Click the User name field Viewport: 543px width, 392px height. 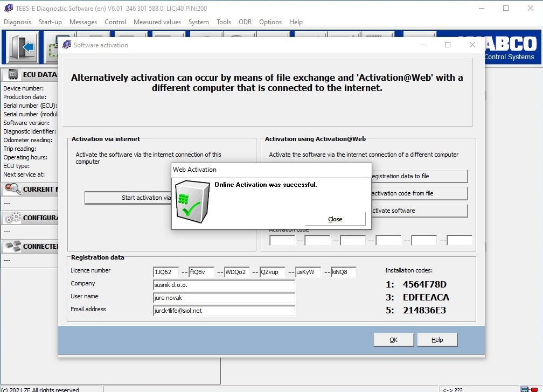coord(224,298)
